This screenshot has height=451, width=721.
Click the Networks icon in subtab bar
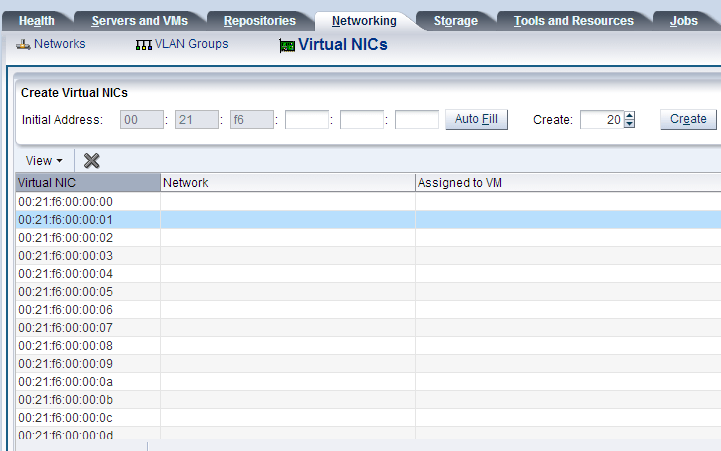23,45
